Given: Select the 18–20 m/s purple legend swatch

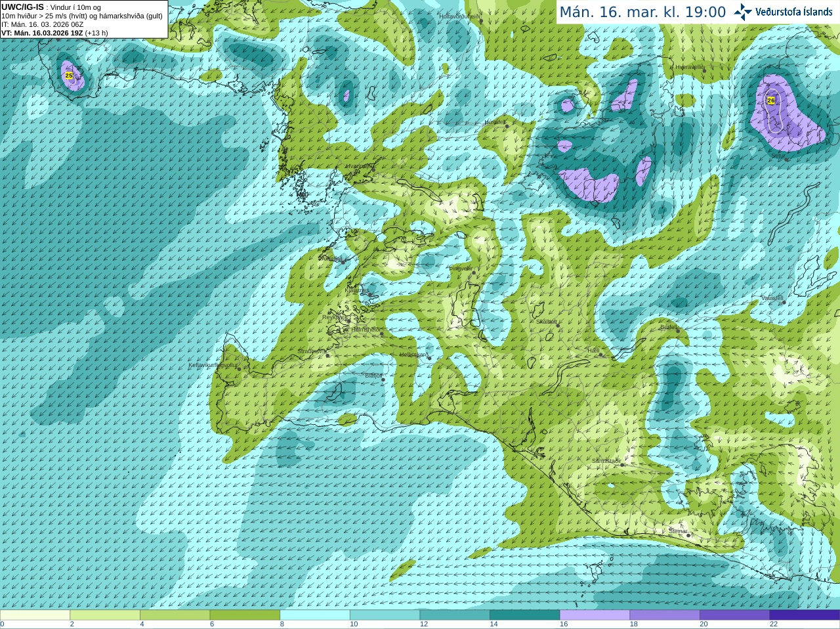Looking at the screenshot, I should click(665, 615).
